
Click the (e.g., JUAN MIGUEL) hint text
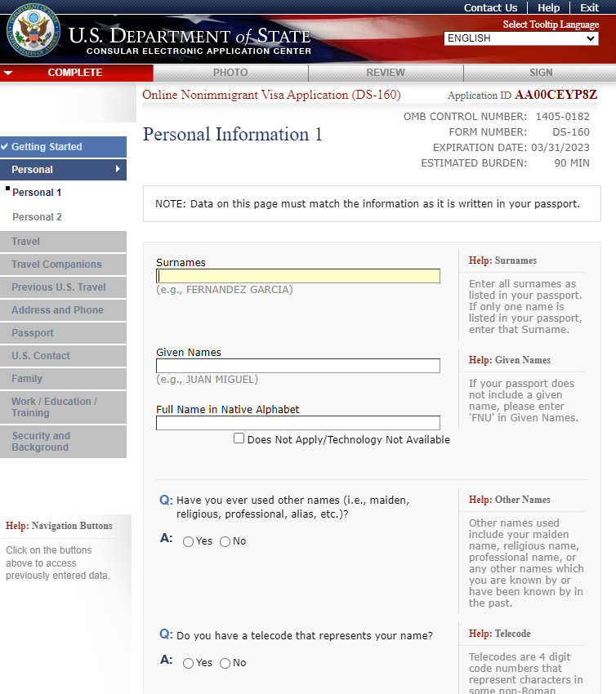[207, 380]
